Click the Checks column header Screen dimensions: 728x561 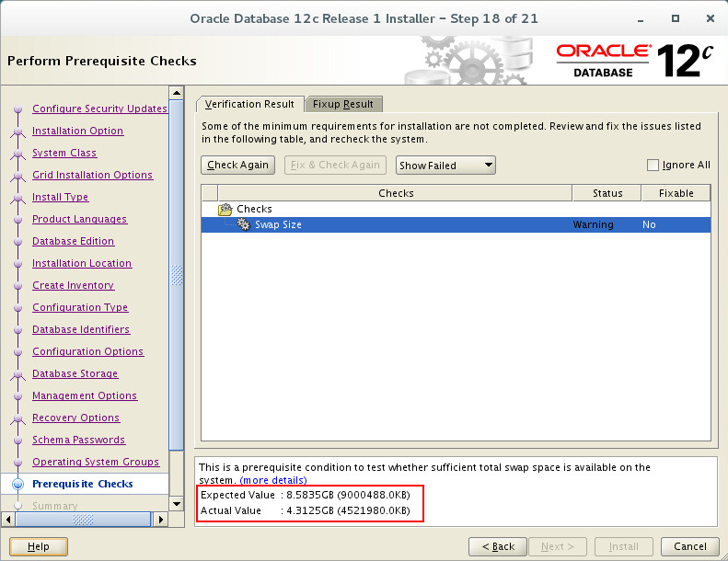pyautogui.click(x=396, y=193)
